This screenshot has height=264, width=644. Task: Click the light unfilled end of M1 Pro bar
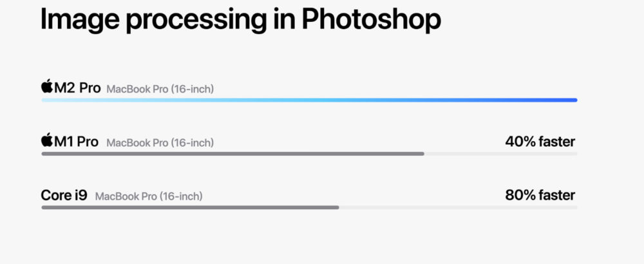coord(500,154)
